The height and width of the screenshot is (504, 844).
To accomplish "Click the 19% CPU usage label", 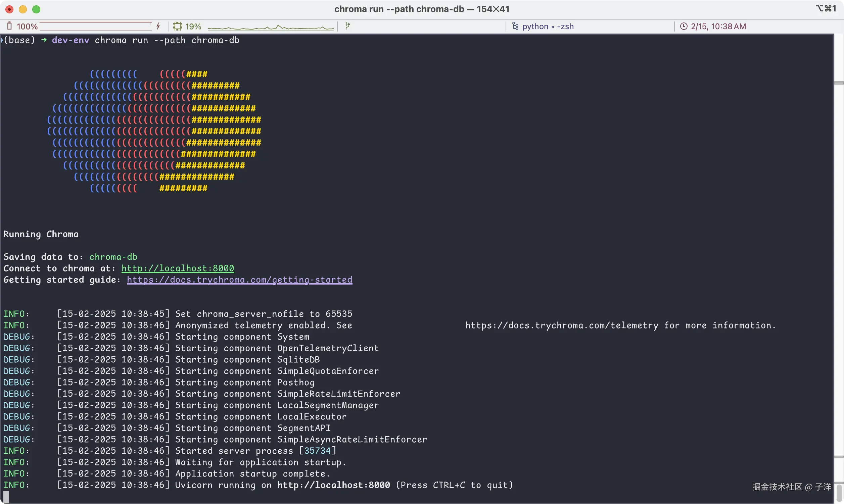I will [193, 26].
